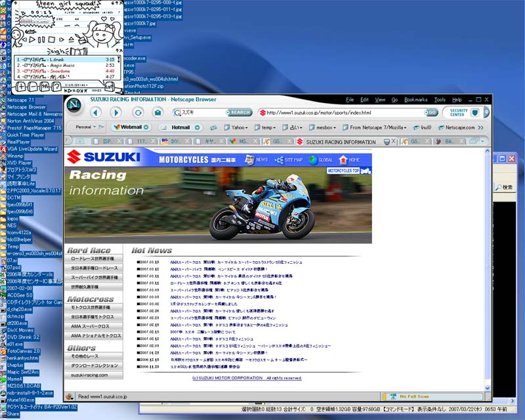Go forward with the Netscape forward arrow

[116, 112]
